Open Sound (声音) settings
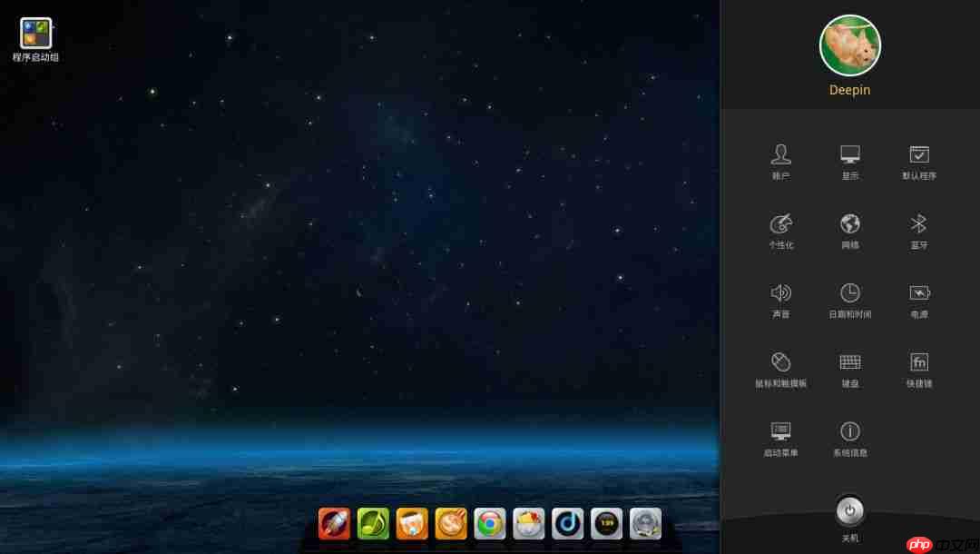The height and width of the screenshot is (554, 980). (x=780, y=300)
